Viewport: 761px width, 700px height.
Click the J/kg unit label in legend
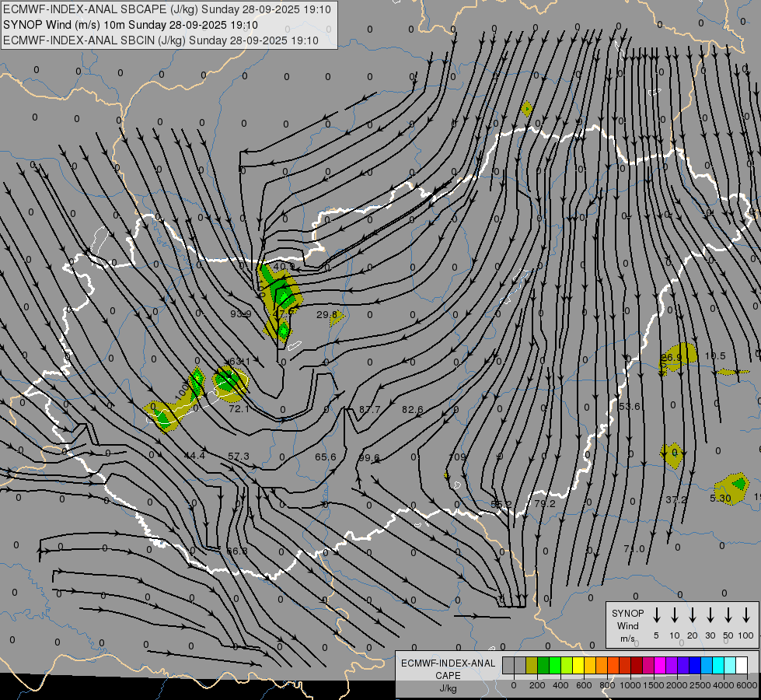[448, 688]
